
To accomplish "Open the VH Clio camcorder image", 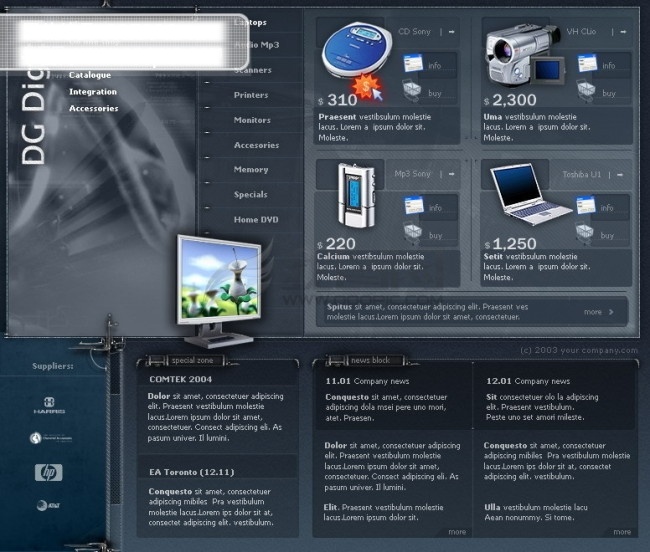I will [x=525, y=55].
